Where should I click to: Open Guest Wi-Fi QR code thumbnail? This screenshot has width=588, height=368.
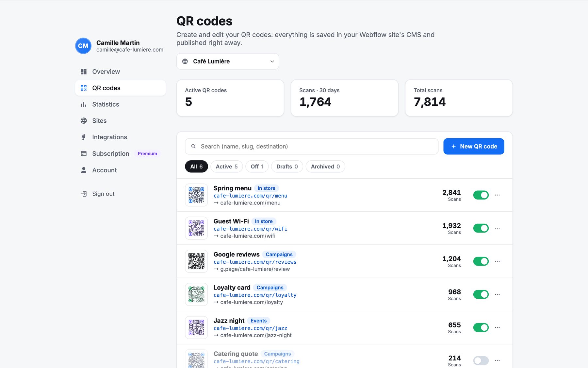[x=196, y=228]
